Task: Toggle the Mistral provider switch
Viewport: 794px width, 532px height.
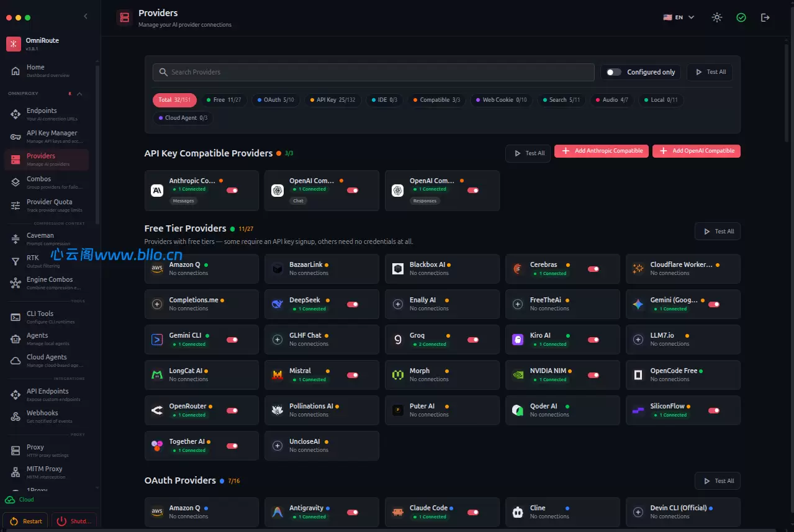Action: (x=353, y=376)
